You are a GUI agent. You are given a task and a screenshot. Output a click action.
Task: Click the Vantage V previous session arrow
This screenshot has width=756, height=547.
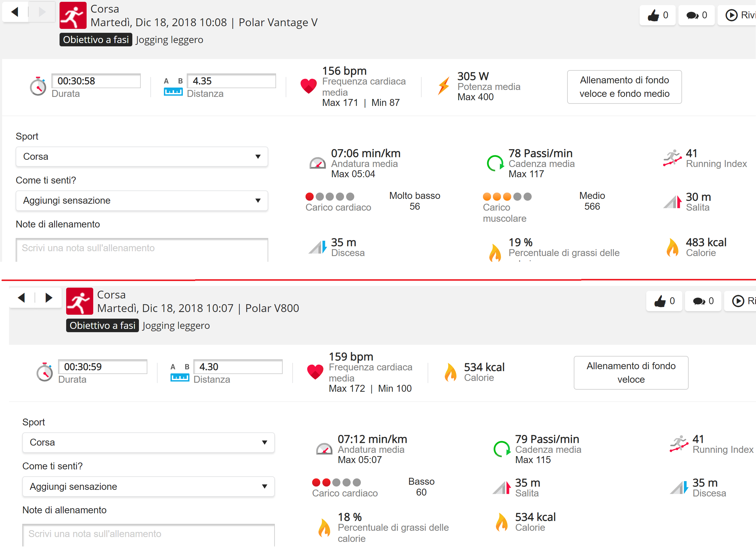(15, 12)
